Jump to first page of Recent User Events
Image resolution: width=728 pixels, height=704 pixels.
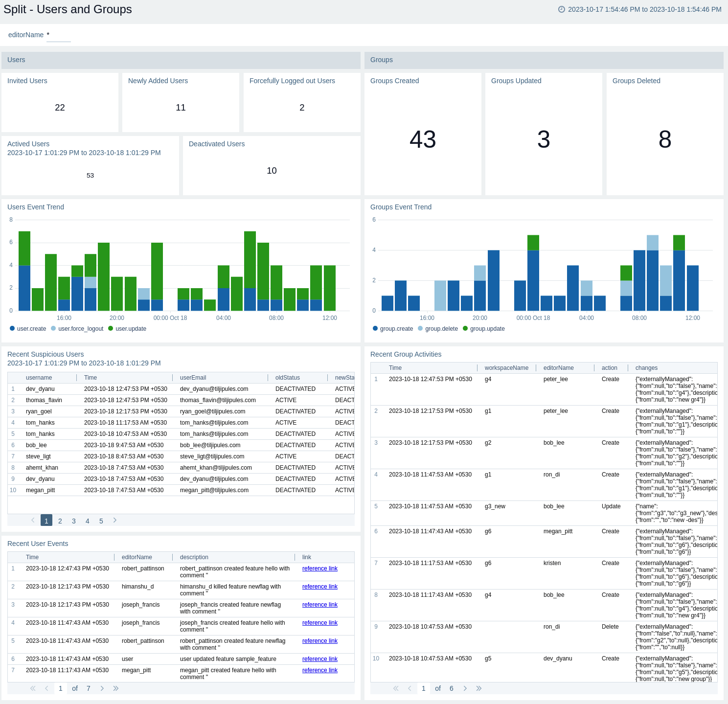click(x=33, y=688)
